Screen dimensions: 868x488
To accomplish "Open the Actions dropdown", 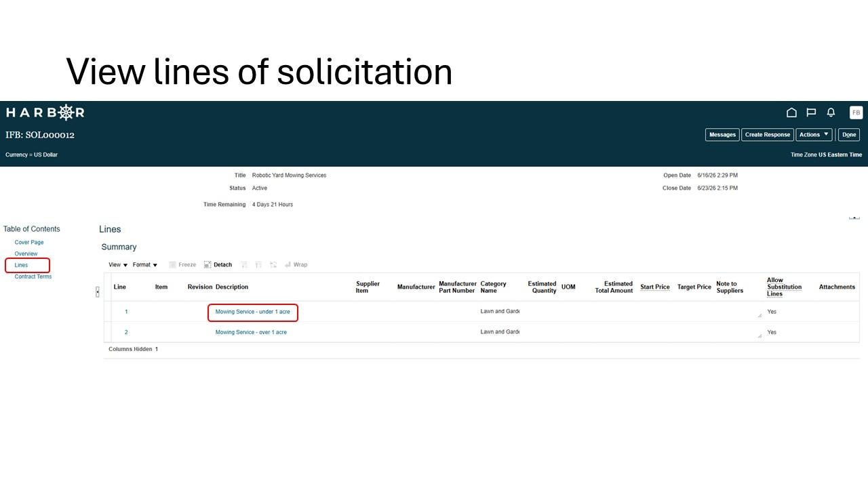I will click(x=814, y=135).
